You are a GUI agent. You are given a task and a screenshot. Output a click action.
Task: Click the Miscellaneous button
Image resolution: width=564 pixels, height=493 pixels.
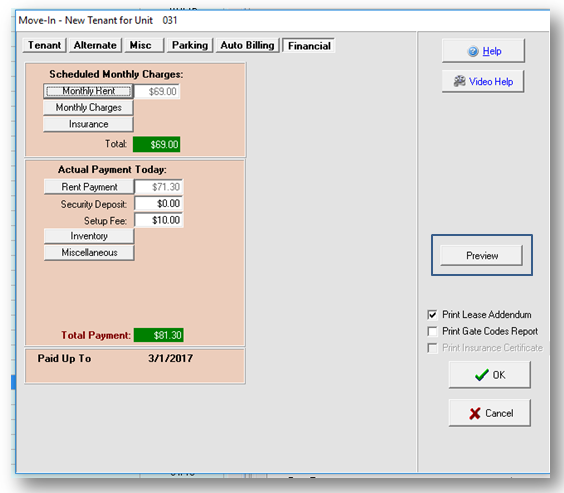(x=89, y=252)
